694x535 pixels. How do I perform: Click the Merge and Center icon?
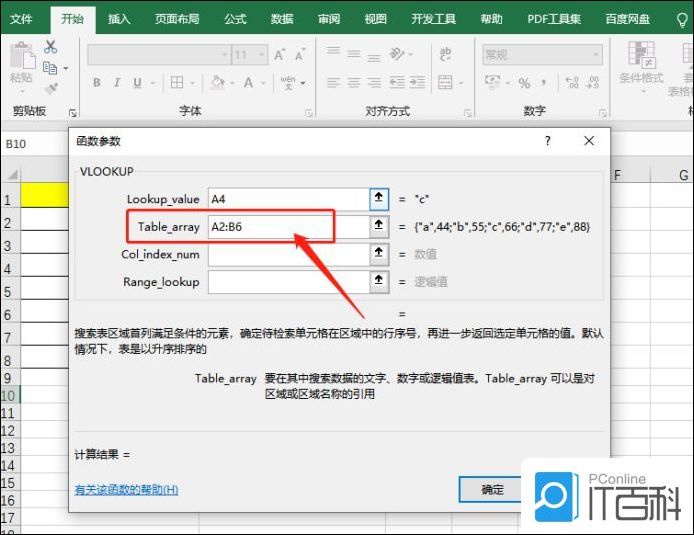coord(445,83)
